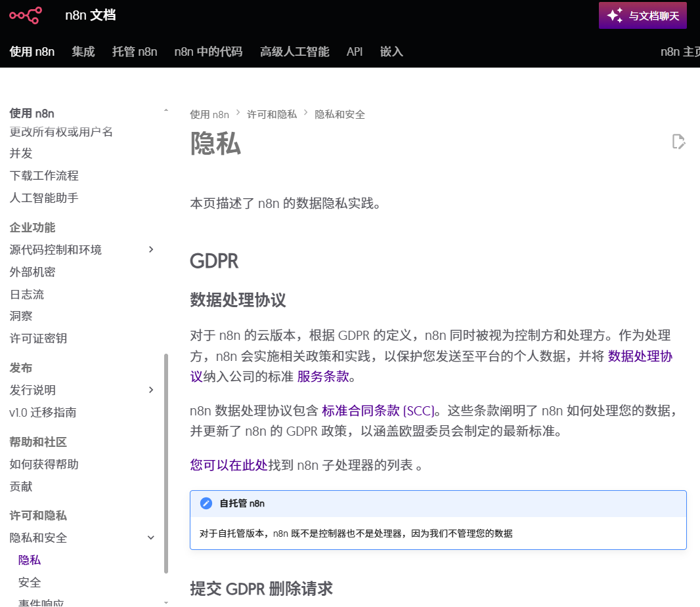The height and width of the screenshot is (607, 700).
Task: Open n8n 中的代码 tab
Action: [x=208, y=52]
